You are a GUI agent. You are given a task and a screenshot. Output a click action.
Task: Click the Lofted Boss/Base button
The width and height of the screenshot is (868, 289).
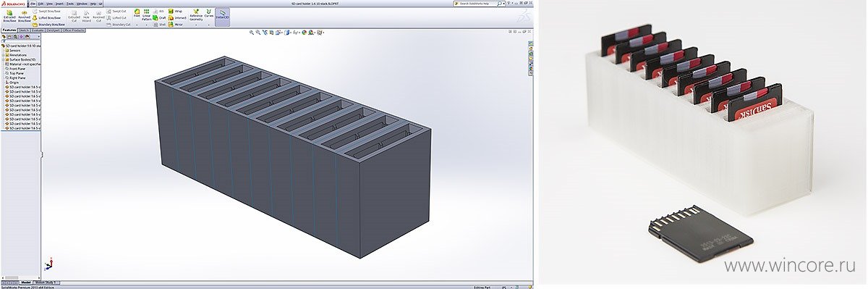click(47, 18)
